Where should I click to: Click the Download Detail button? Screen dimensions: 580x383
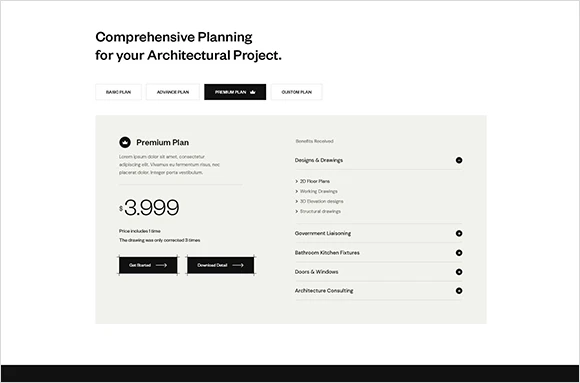[x=220, y=265]
